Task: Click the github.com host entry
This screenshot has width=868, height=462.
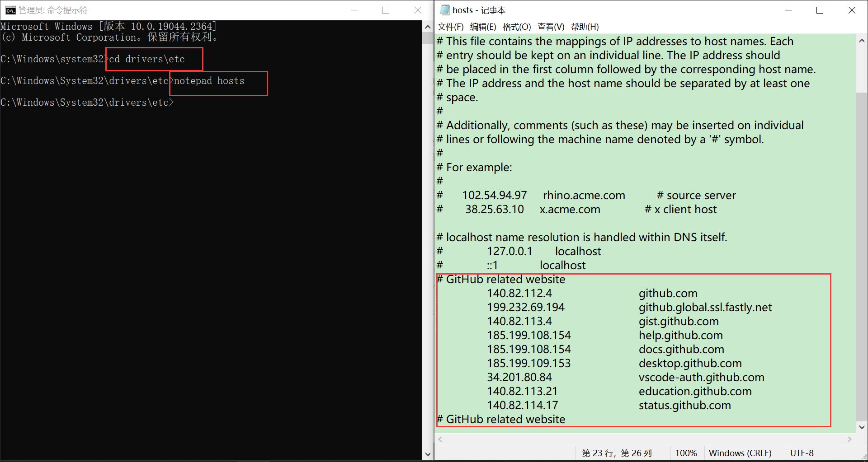Action: click(668, 294)
